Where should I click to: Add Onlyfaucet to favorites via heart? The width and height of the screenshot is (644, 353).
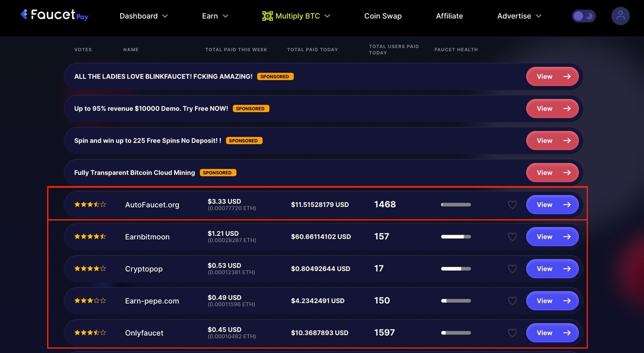click(x=512, y=333)
